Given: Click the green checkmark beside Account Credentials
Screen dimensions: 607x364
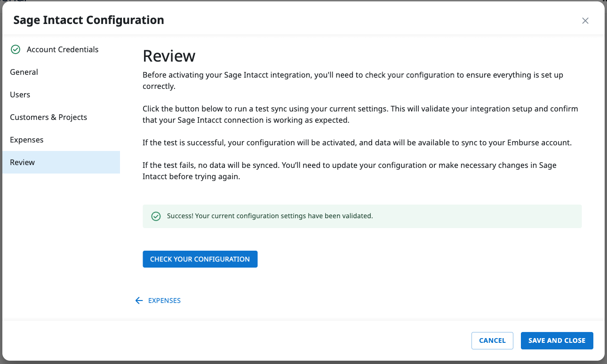Looking at the screenshot, I should coord(16,49).
